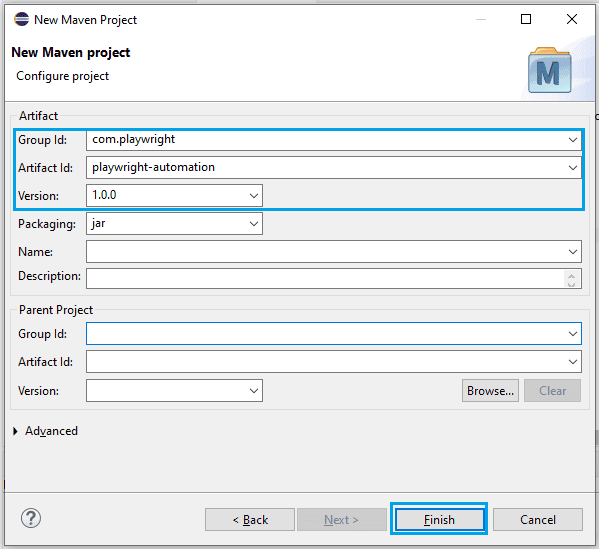This screenshot has width=599, height=549.
Task: Open Parent Project Group Id dropdown arrow
Action: [x=572, y=334]
